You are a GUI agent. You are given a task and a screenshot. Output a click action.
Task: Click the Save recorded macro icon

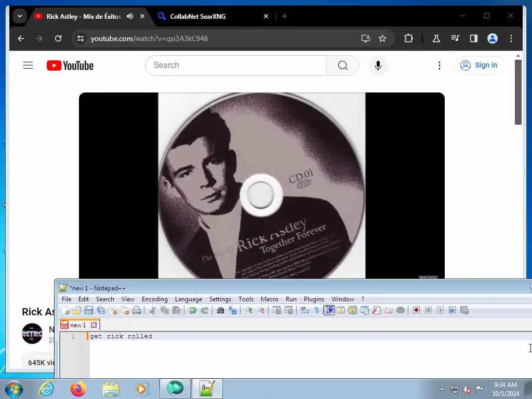pos(464,310)
